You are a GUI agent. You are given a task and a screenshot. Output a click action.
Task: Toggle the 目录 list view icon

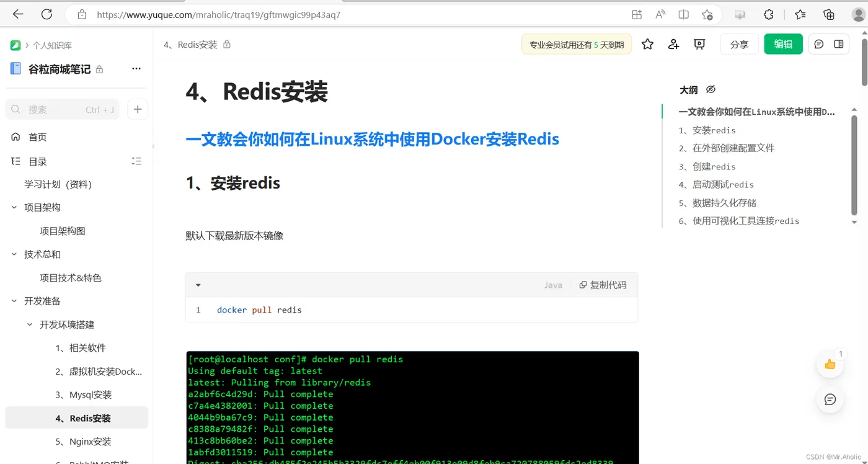point(137,161)
